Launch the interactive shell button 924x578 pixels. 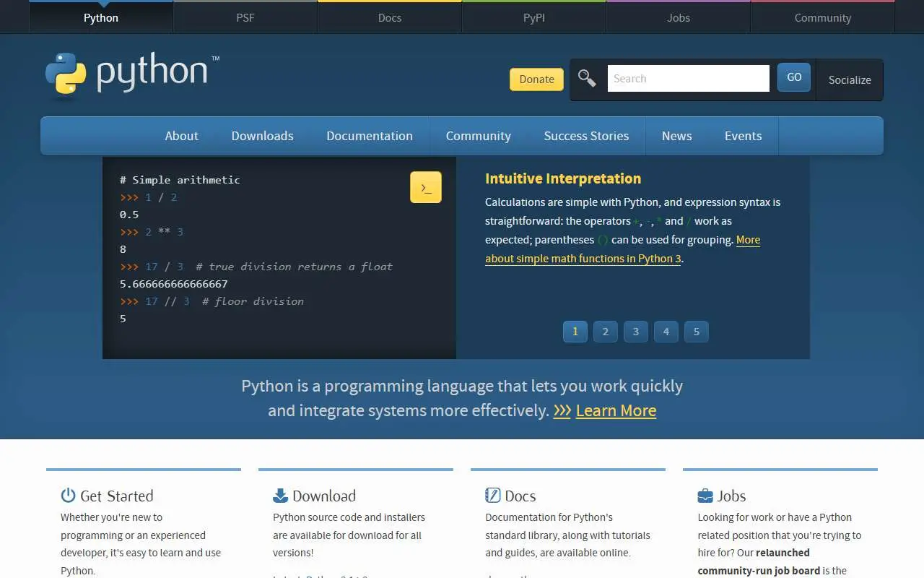(426, 187)
